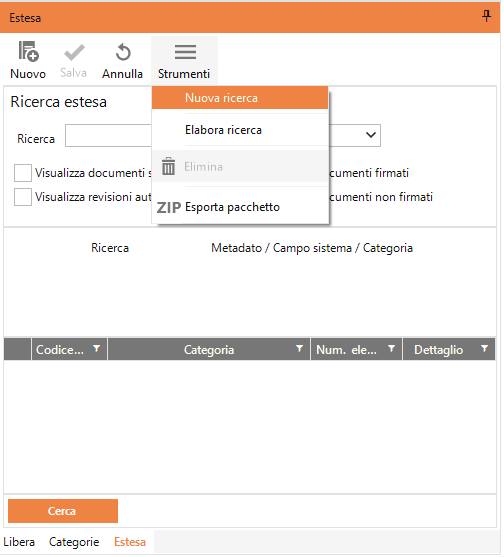Click the trash icon next to Elimina
This screenshot has height=557, width=504.
pyautogui.click(x=168, y=166)
